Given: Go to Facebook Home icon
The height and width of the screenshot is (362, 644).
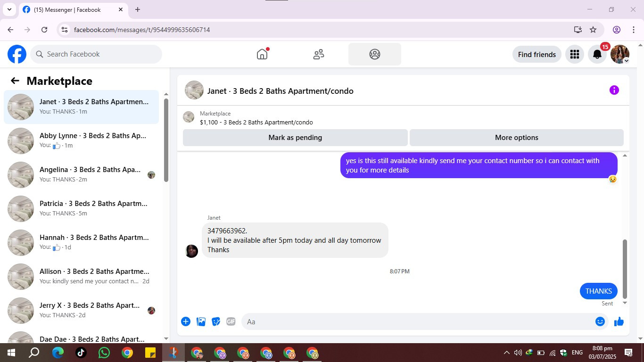Looking at the screenshot, I should pyautogui.click(x=262, y=54).
